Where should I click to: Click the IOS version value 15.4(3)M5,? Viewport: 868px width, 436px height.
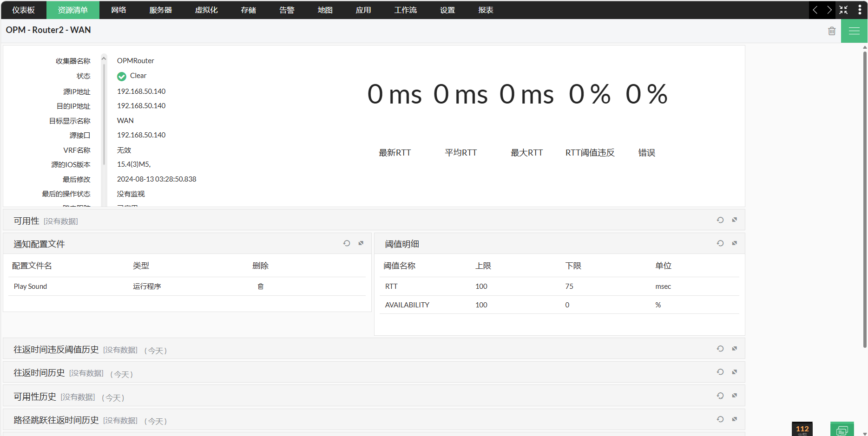point(134,164)
